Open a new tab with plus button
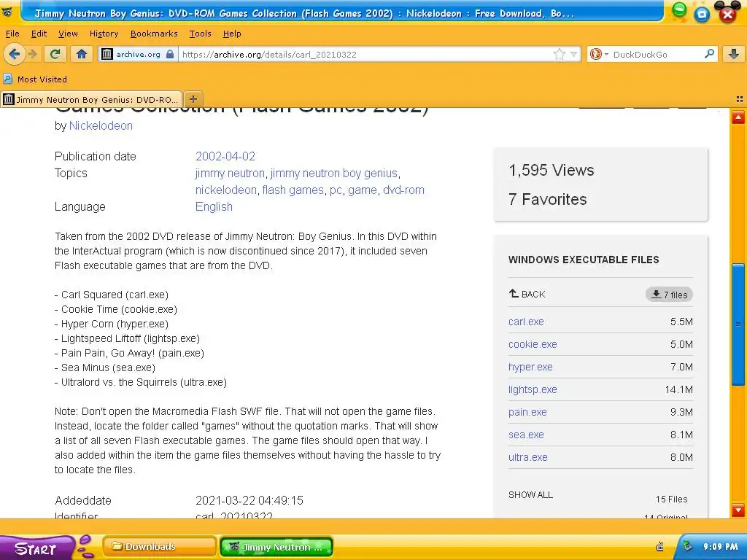This screenshot has height=560, width=747. [193, 99]
